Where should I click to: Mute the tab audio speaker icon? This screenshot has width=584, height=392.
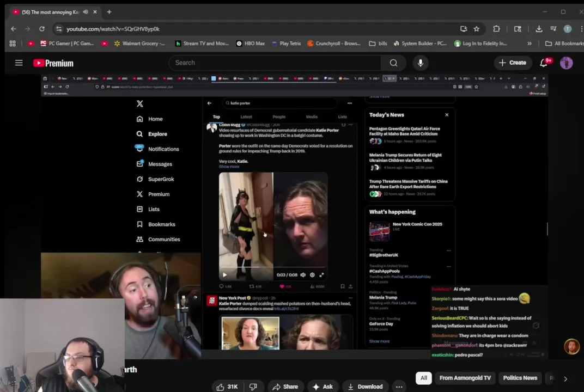pos(86,12)
